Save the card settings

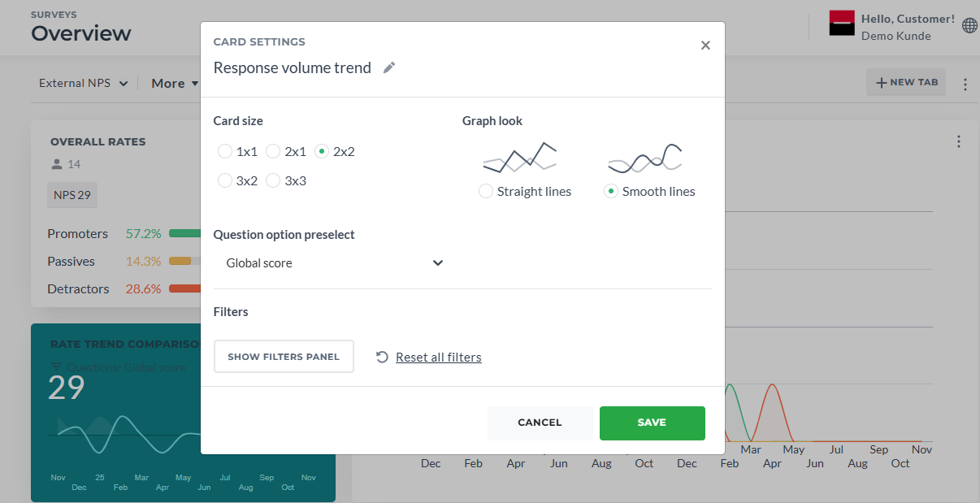click(x=653, y=423)
